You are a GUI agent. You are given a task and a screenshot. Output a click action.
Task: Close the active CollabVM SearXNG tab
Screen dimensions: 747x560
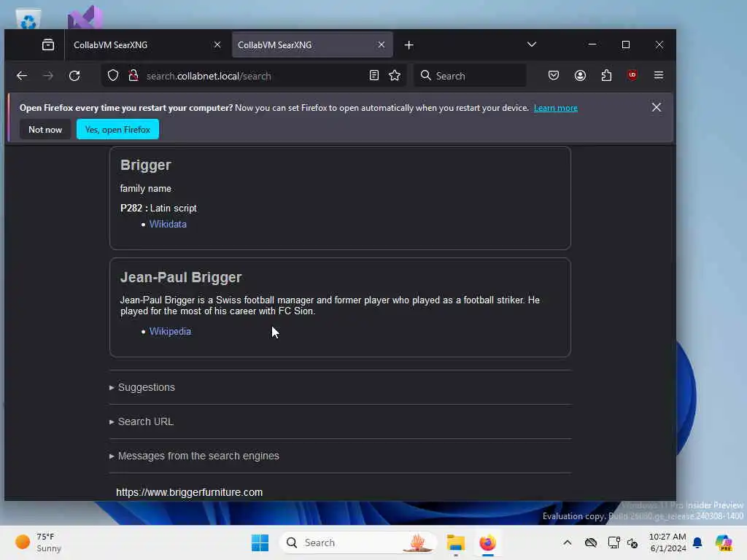(381, 44)
